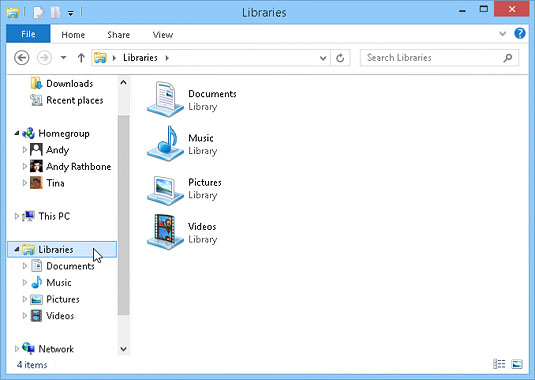This screenshot has width=535, height=380.
Task: Click the Forward navigation arrow
Action: click(x=44, y=58)
